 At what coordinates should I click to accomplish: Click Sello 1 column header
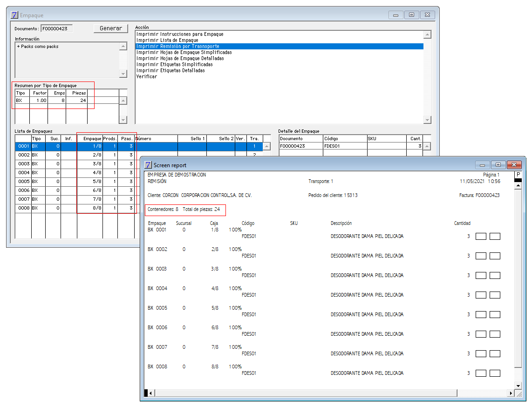(x=192, y=139)
